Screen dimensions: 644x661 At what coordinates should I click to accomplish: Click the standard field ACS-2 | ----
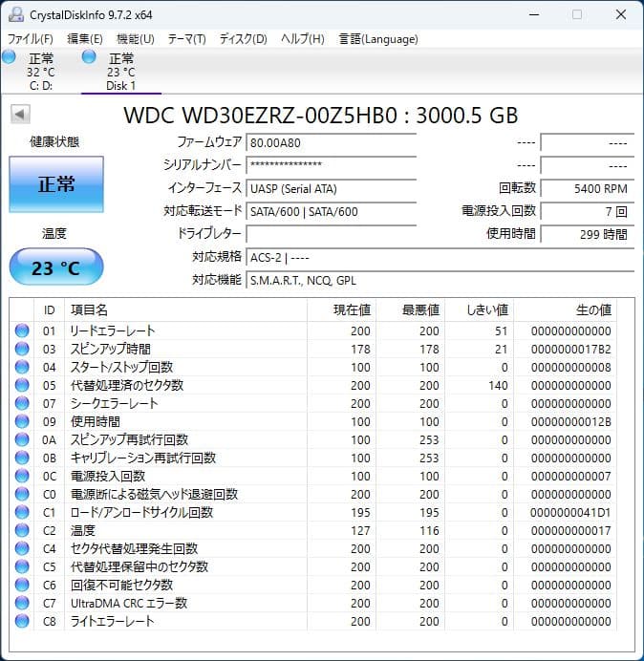coord(440,257)
